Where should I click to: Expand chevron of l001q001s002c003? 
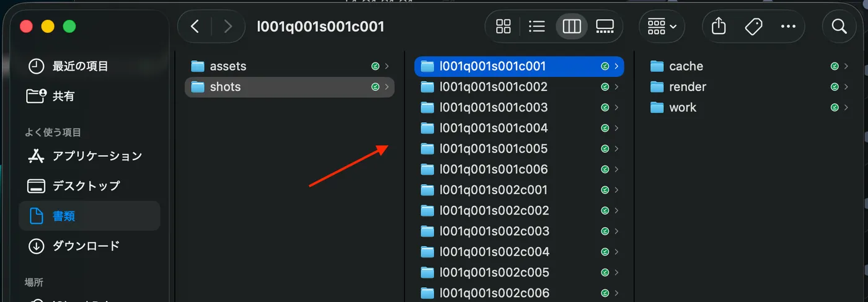616,231
